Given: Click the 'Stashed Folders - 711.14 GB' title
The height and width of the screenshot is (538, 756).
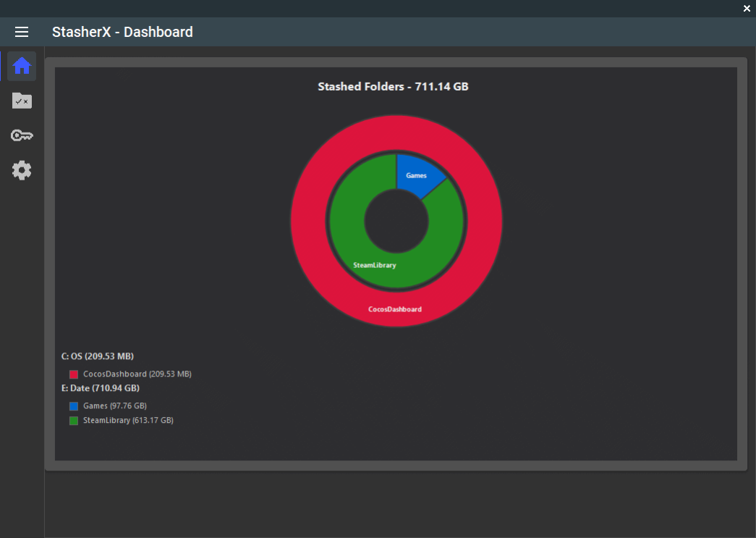Looking at the screenshot, I should pos(393,86).
